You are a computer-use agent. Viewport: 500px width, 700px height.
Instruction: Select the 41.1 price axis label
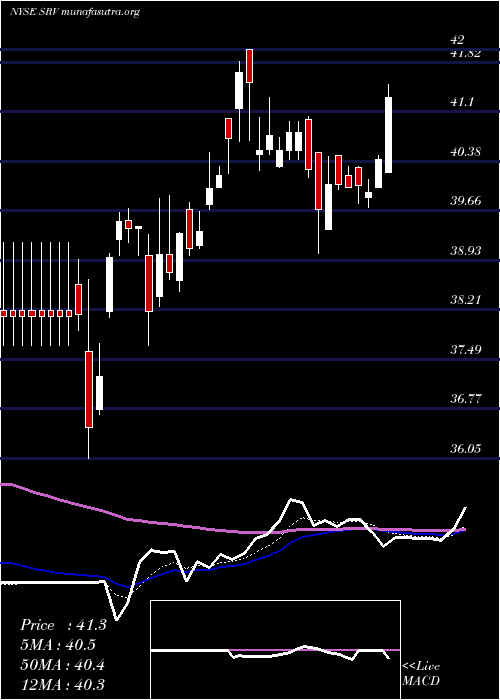(x=462, y=102)
